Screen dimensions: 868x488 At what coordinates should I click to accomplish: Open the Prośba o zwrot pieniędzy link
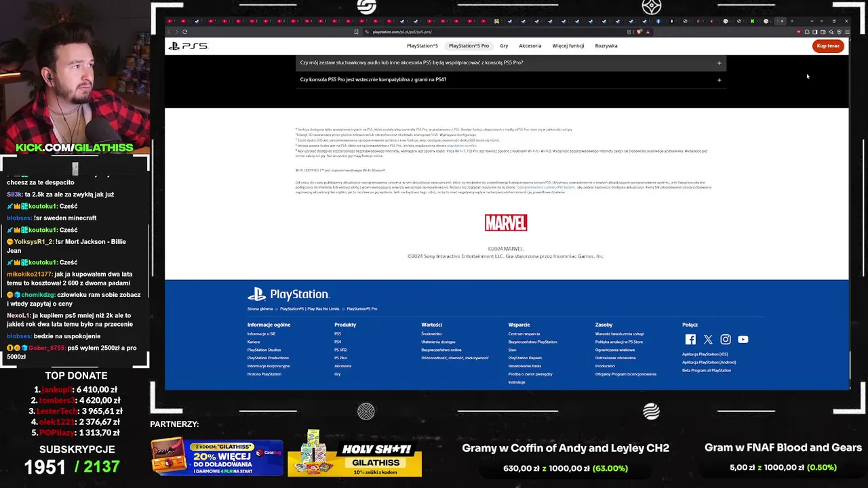pyautogui.click(x=530, y=374)
